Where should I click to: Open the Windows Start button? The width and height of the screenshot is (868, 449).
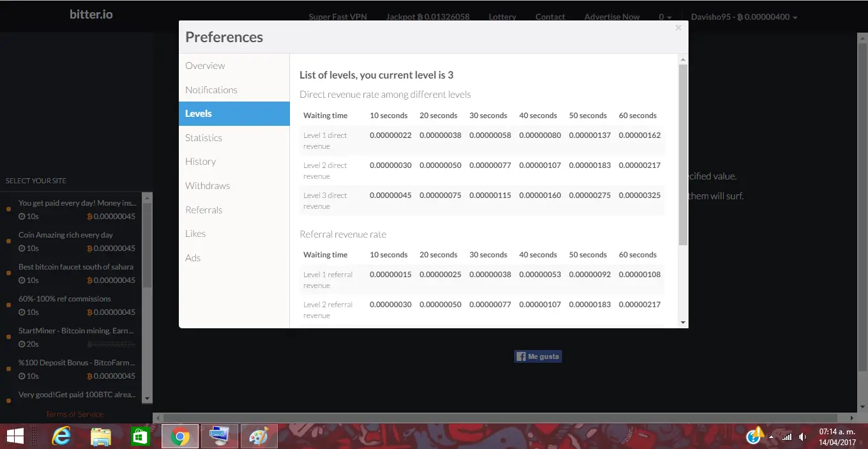15,436
